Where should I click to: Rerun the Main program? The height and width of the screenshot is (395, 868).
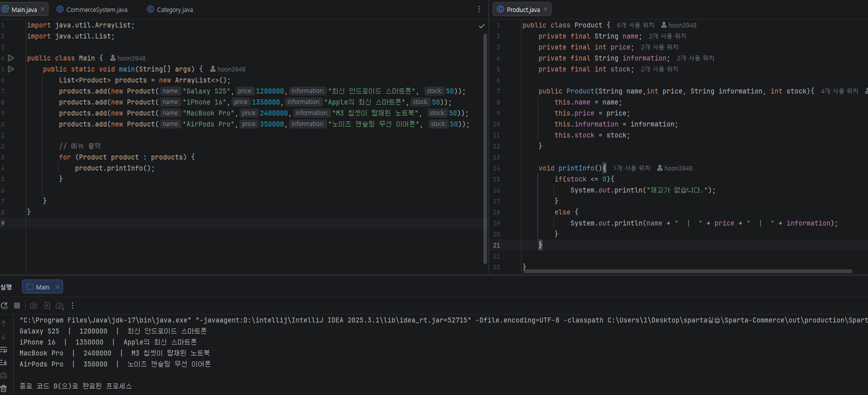coord(4,305)
